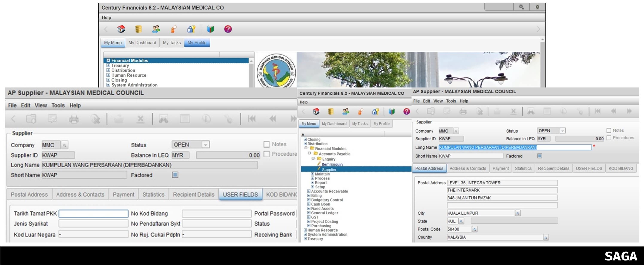Expand Accounts Receivable in the module tree
The height and width of the screenshot is (265, 644).
(309, 191)
